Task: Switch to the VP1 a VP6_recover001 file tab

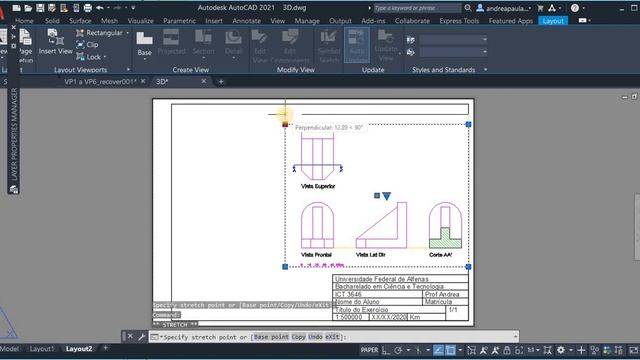Action: [100, 82]
